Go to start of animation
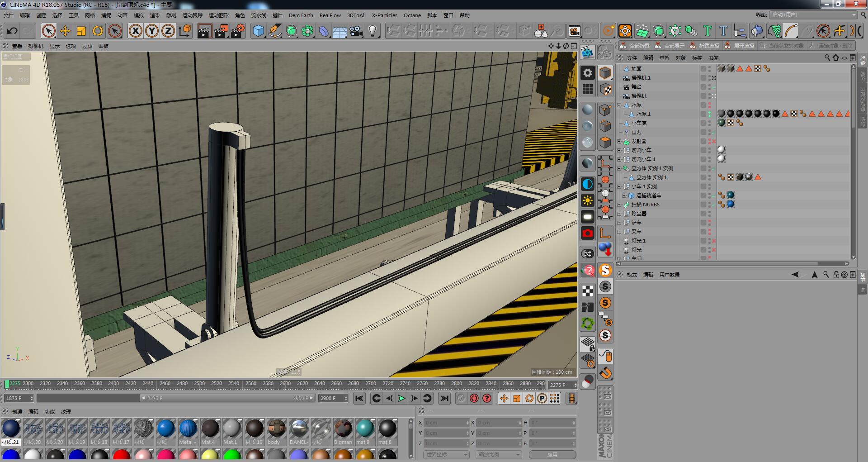This screenshot has height=462, width=868. 359,398
